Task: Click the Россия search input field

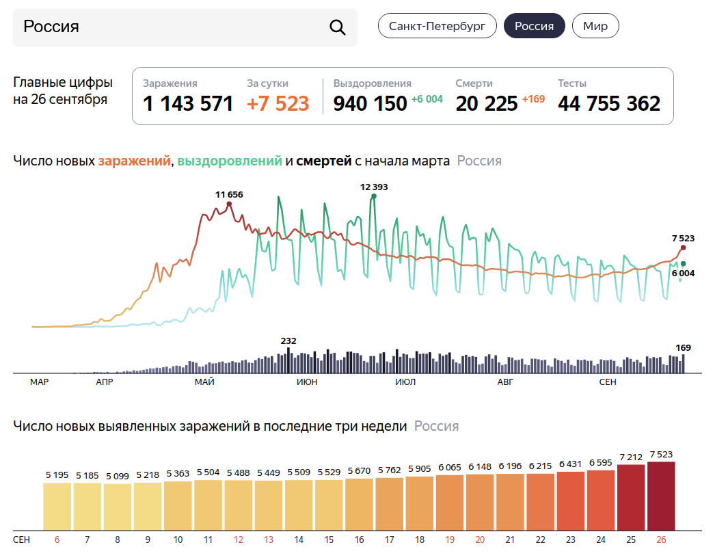Action: [171, 27]
